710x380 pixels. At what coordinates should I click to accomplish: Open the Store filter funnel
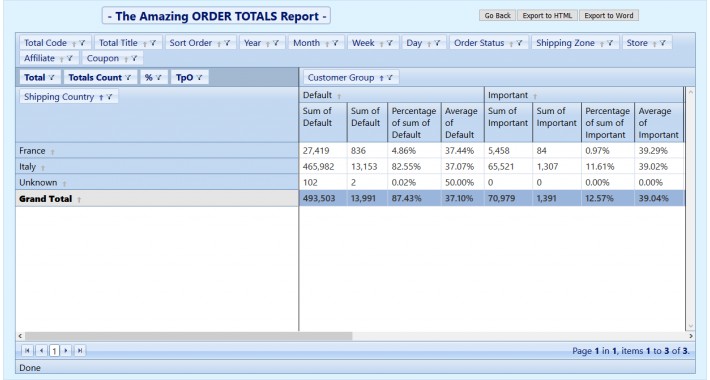[662, 43]
